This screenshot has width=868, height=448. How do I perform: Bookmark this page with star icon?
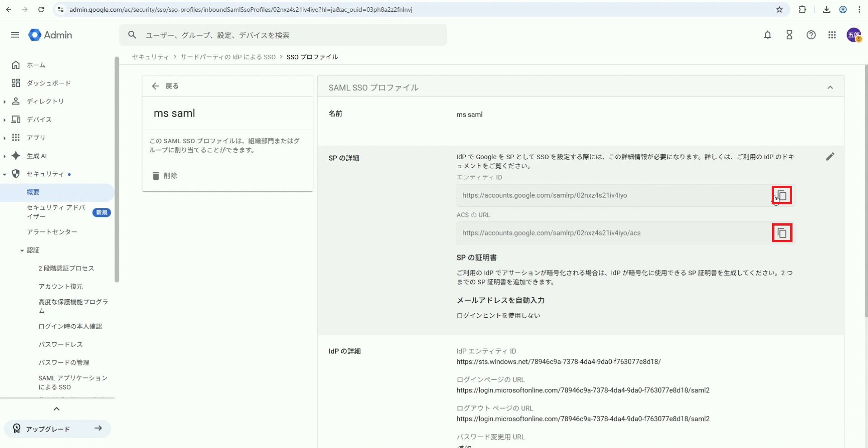coord(779,9)
